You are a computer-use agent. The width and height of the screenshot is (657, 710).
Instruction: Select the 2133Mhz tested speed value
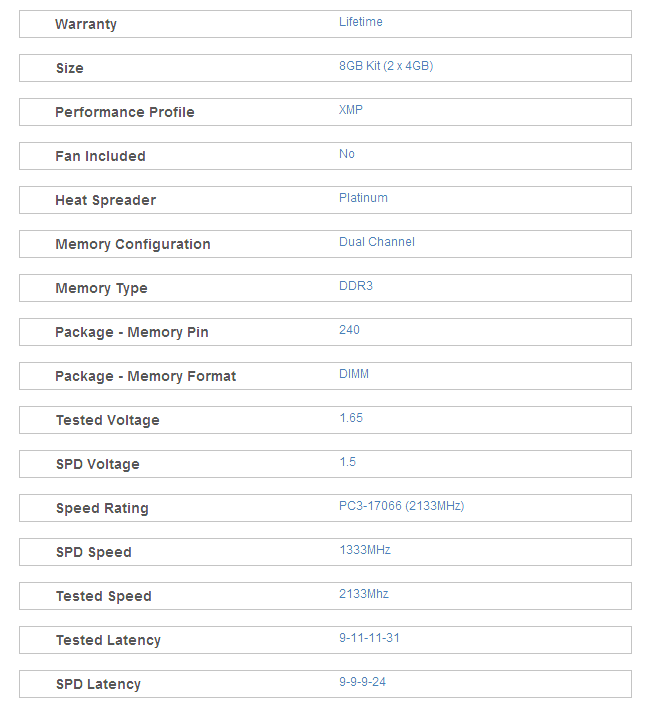[364, 594]
